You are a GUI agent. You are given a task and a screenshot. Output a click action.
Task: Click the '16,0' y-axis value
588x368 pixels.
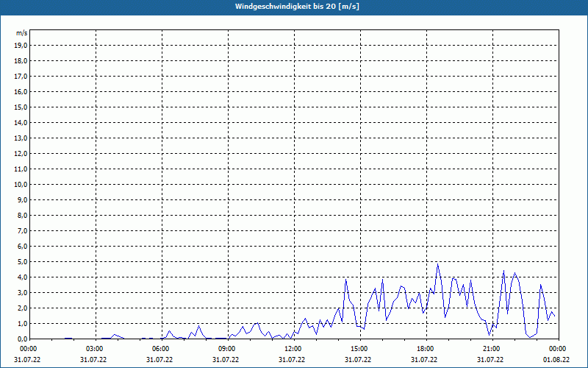point(21,91)
